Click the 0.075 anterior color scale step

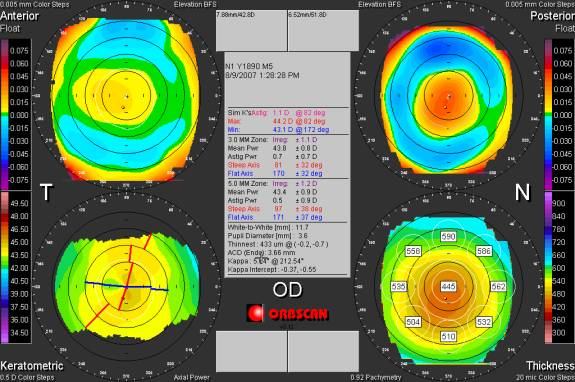click(x=15, y=51)
